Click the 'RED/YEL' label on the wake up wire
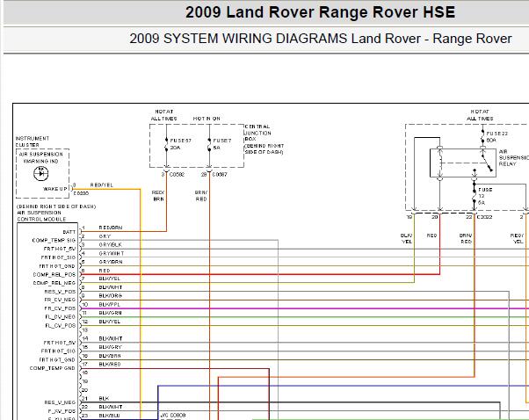529x420 pixels. pos(102,185)
